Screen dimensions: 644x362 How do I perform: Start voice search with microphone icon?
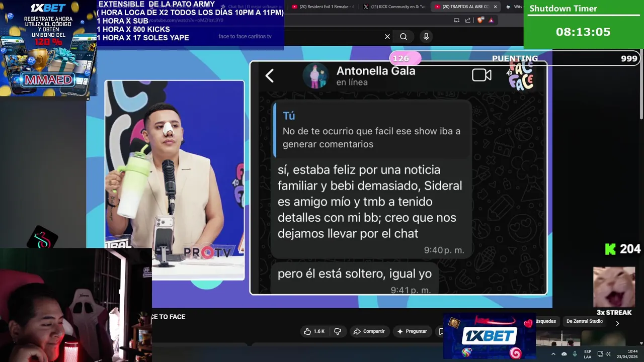coord(426,36)
